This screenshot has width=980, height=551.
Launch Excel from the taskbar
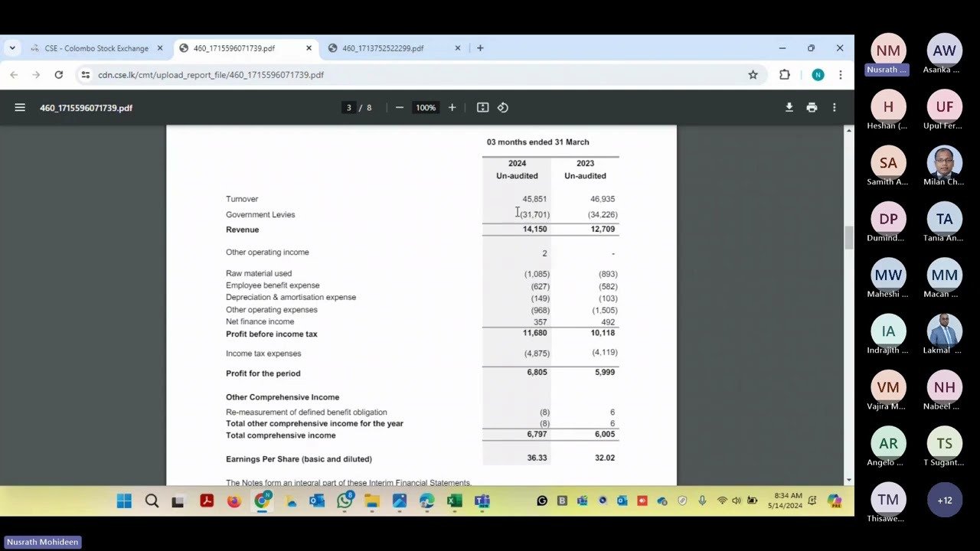click(454, 500)
